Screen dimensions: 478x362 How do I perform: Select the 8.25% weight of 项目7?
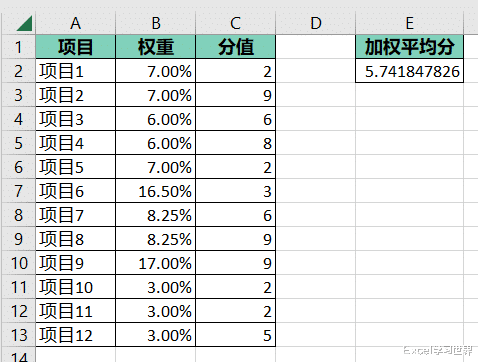[x=156, y=215]
